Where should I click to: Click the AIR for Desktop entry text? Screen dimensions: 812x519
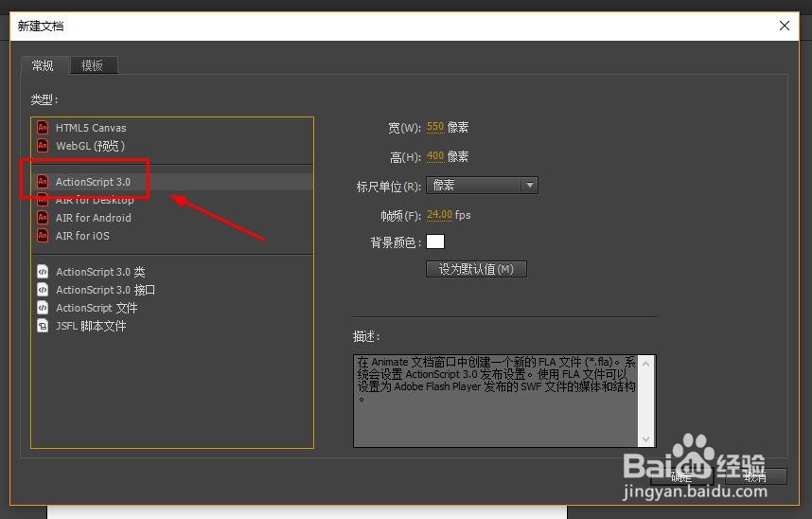point(95,200)
